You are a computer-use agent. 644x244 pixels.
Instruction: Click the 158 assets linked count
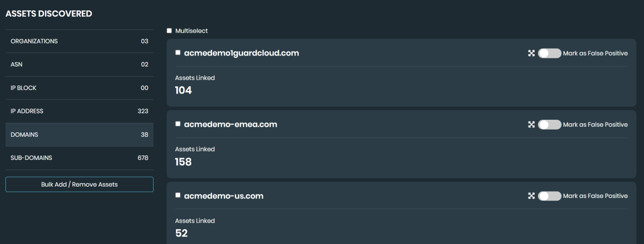point(183,162)
